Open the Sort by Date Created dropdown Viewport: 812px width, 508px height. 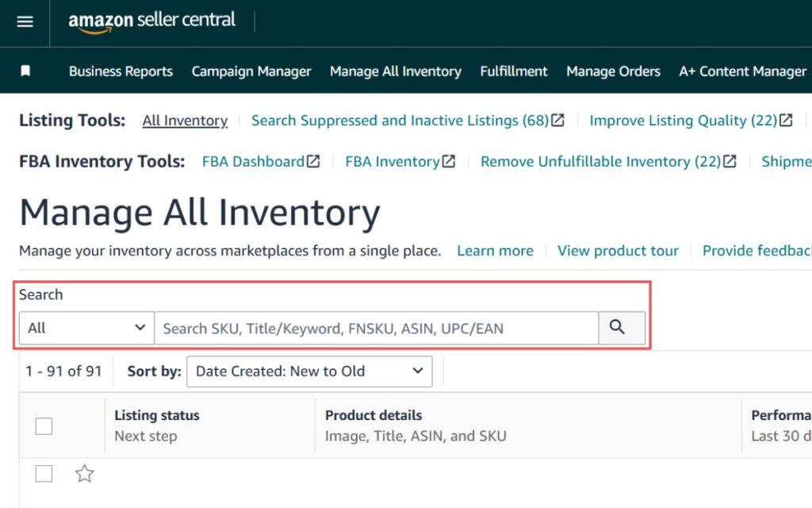309,371
